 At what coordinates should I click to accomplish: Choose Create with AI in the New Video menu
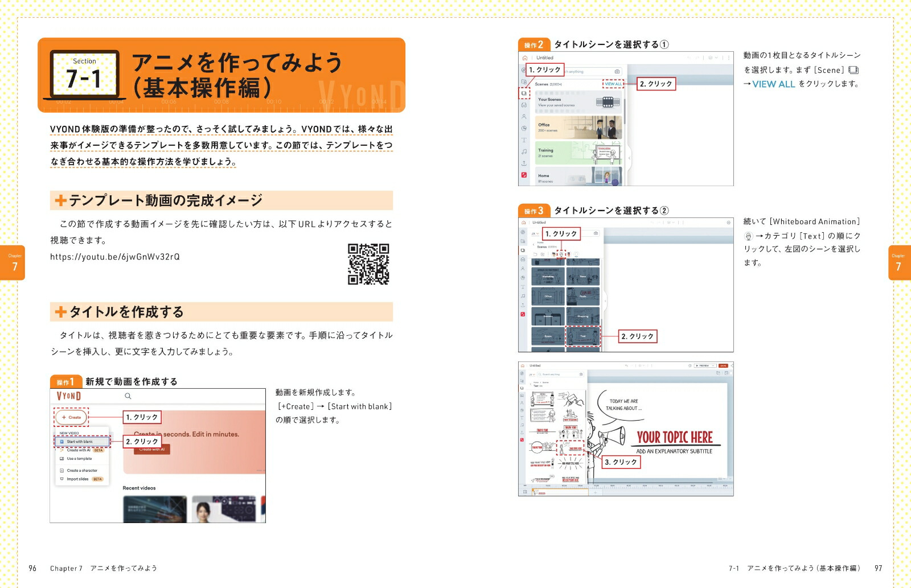82,450
